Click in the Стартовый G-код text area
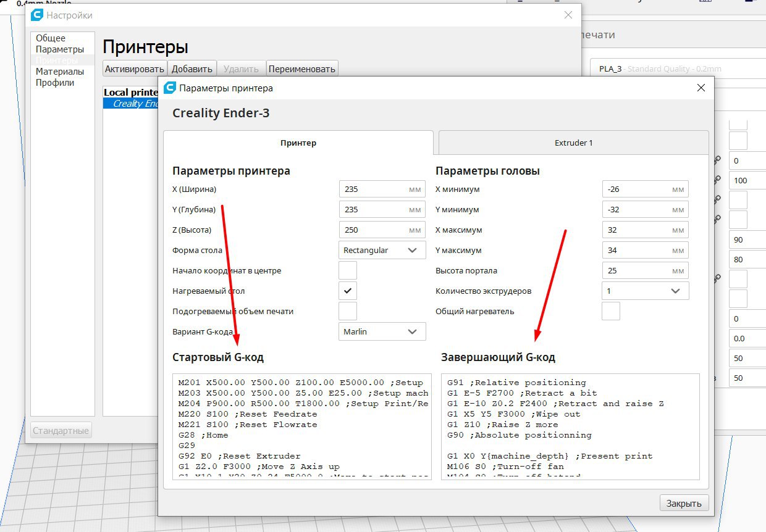Screen dimensions: 766x532 point(302,426)
